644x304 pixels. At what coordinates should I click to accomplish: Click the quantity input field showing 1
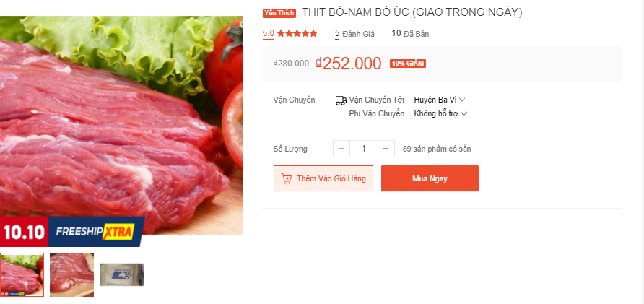[364, 149]
